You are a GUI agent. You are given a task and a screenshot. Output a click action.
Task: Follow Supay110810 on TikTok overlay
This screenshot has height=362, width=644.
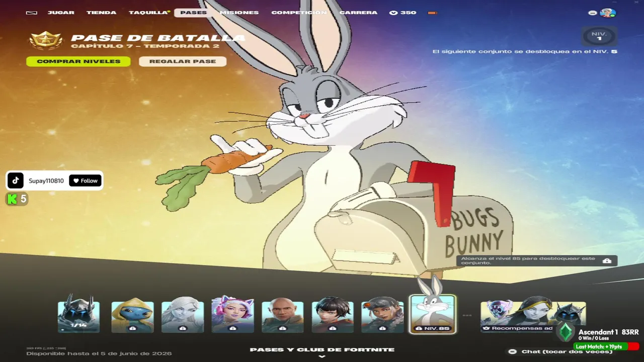[x=85, y=180]
